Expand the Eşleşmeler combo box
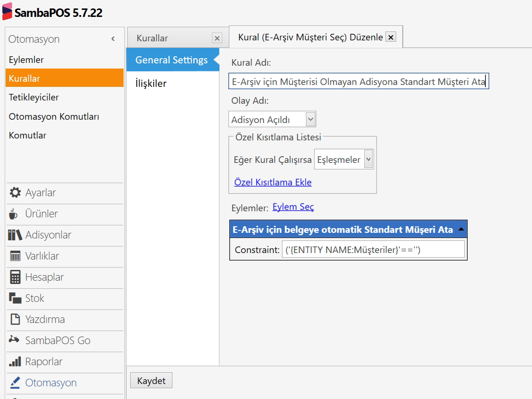 click(368, 160)
